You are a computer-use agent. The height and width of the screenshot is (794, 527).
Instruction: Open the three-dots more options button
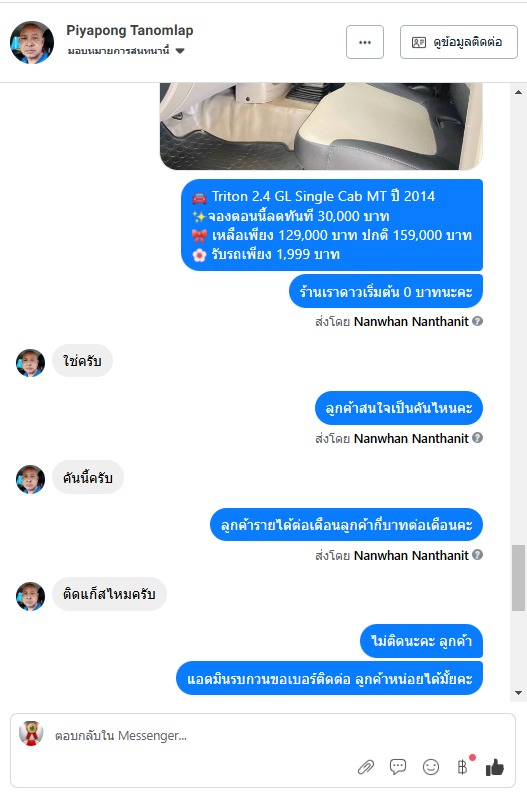pos(365,42)
